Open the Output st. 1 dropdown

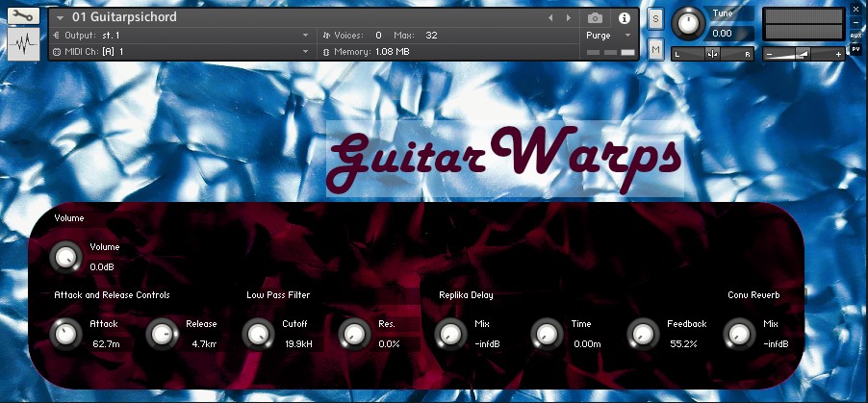tap(181, 35)
